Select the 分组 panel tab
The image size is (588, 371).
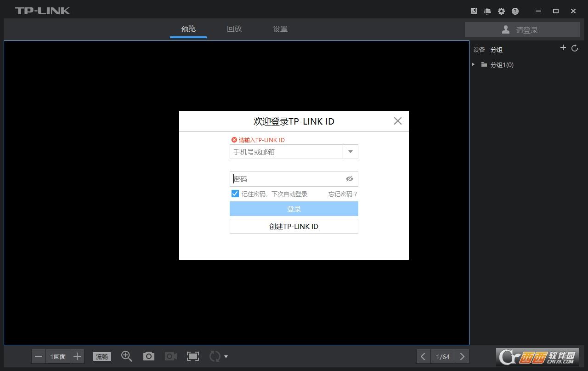point(497,50)
